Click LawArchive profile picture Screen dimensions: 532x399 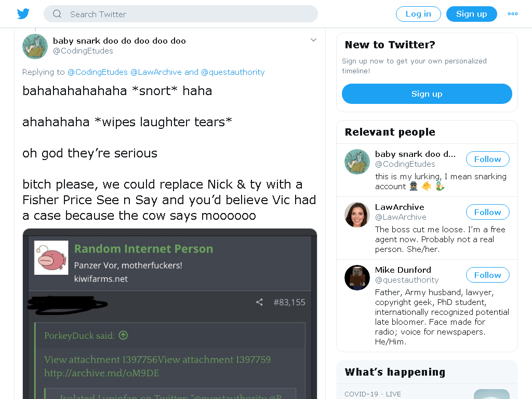click(357, 215)
